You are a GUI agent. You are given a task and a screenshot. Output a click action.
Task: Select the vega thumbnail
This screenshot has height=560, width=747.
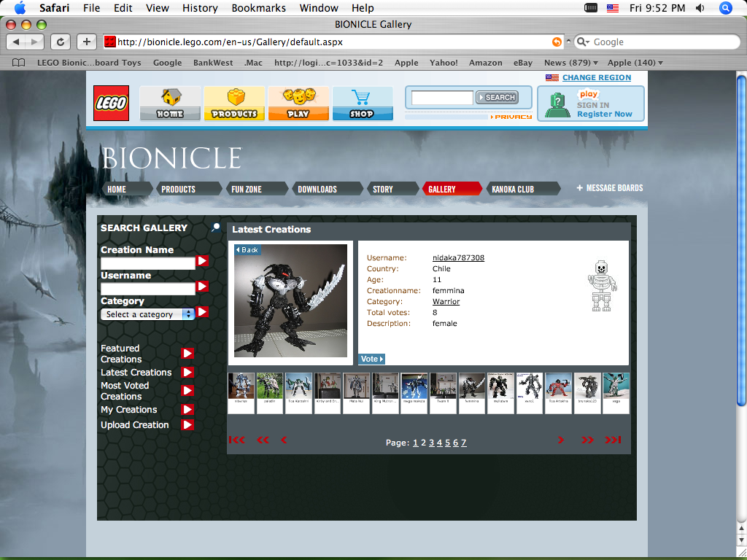click(616, 393)
